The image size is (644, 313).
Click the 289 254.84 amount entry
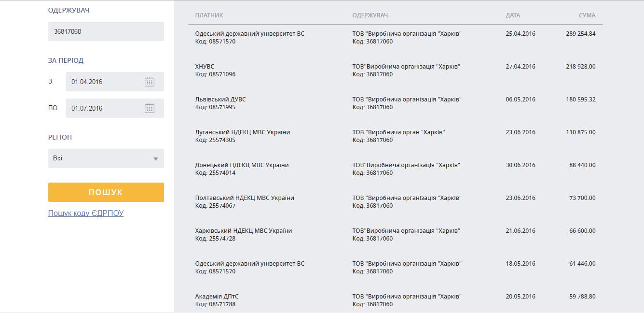(x=580, y=34)
